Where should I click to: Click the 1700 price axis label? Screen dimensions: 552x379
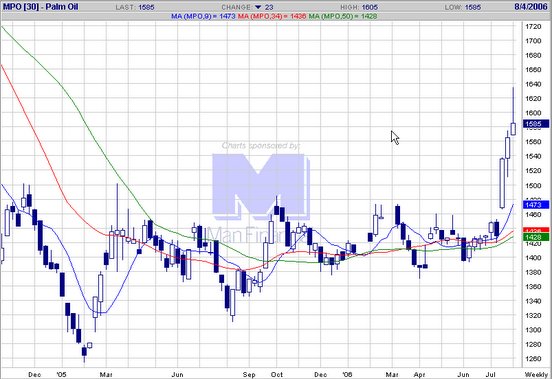pyautogui.click(x=533, y=41)
